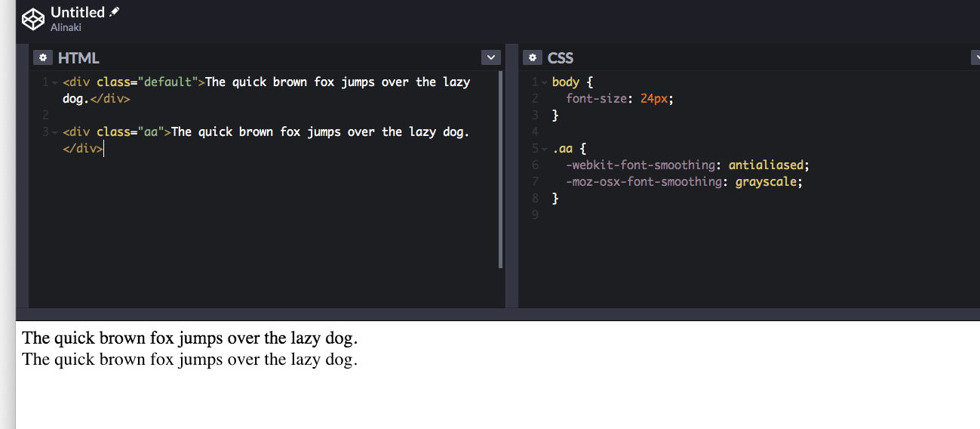Click line number 2 in HTML gutter
The width and height of the screenshot is (980, 429).
click(x=45, y=116)
